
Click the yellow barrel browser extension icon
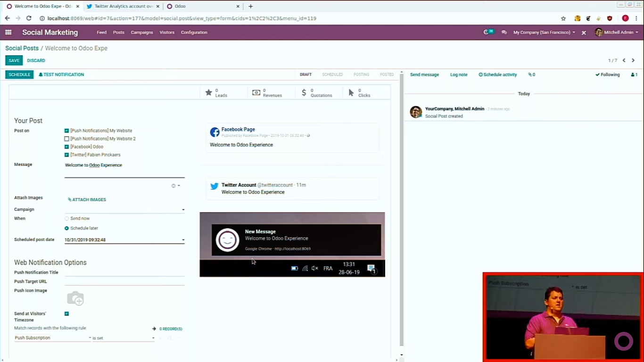tap(577, 18)
